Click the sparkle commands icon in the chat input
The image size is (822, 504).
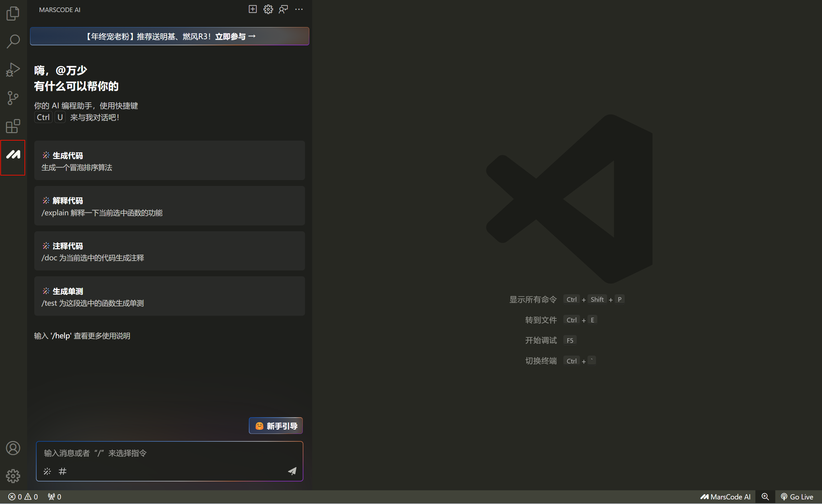(x=47, y=471)
